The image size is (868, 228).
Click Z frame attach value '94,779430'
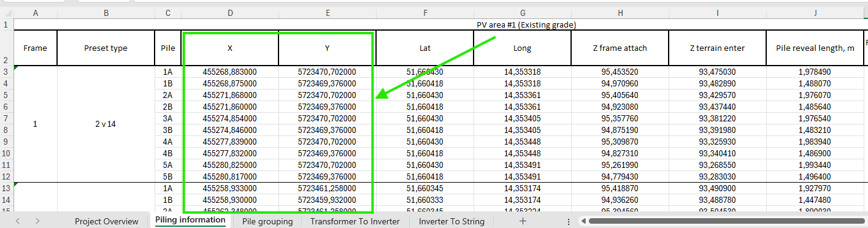[x=620, y=177]
